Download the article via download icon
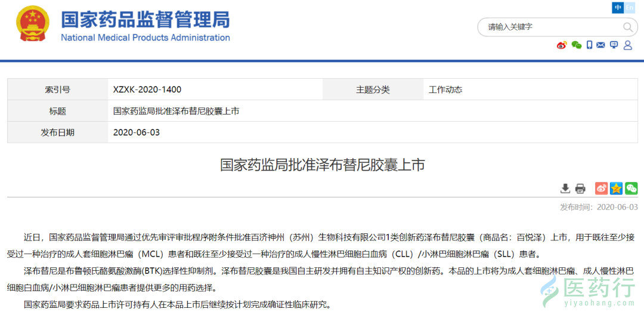 [565, 189]
